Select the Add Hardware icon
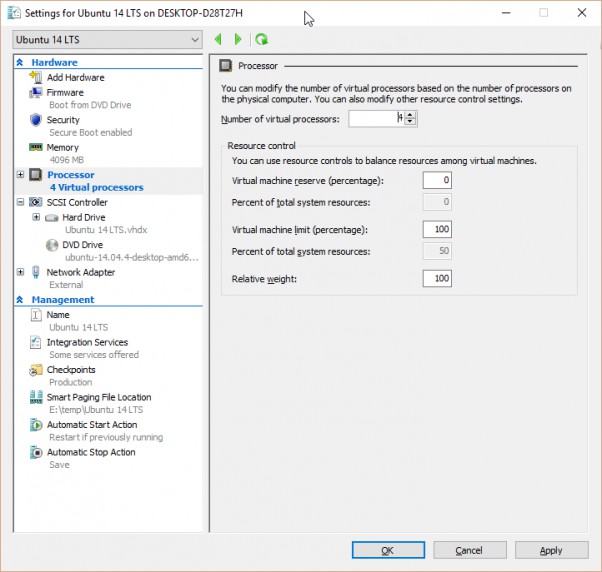Screen dimensions: 602x572 pos(36,77)
